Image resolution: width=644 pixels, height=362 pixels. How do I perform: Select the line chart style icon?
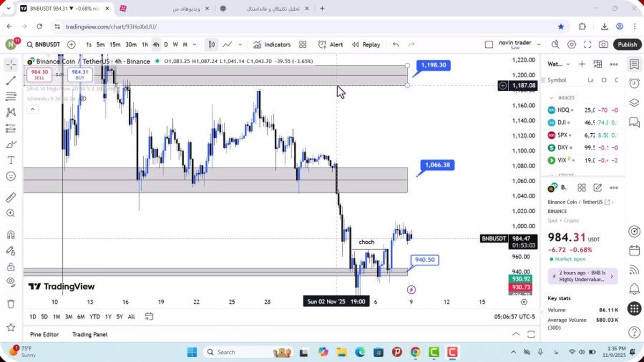coord(228,45)
